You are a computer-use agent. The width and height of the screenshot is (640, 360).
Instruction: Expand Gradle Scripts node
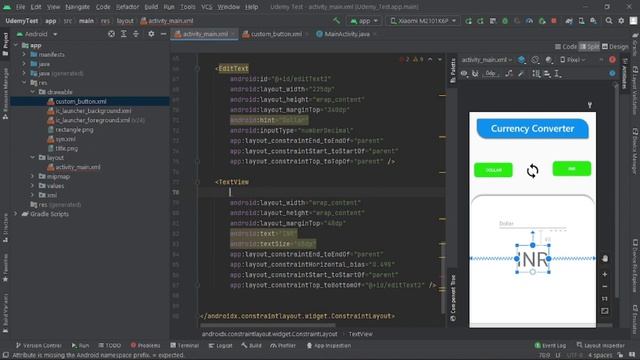[x=16, y=214]
